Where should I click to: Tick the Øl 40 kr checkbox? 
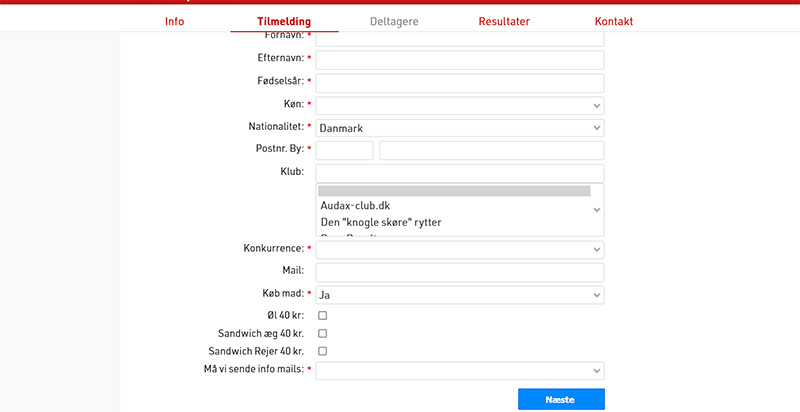[322, 315]
